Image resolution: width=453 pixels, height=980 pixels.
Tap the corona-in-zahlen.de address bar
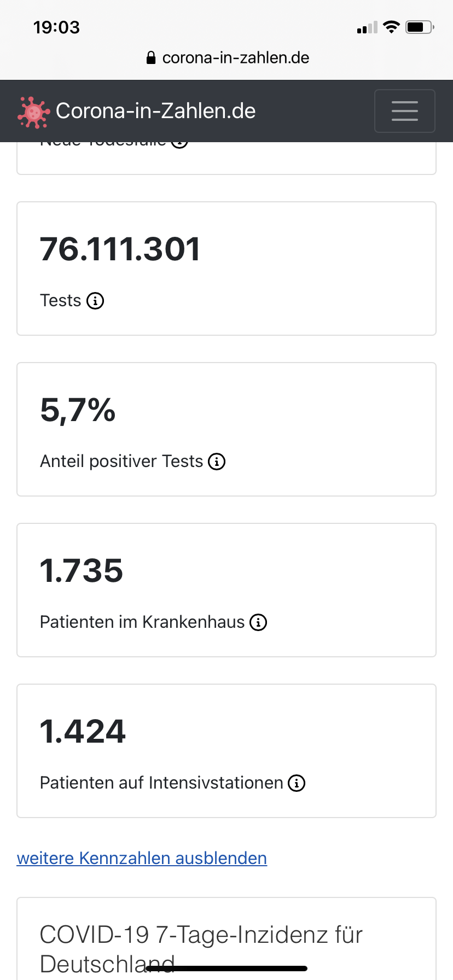235,57
